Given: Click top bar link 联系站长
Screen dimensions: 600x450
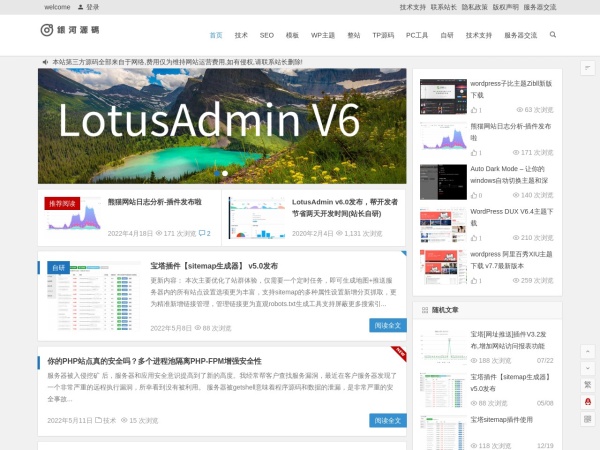Looking at the screenshot, I should click(x=443, y=7).
